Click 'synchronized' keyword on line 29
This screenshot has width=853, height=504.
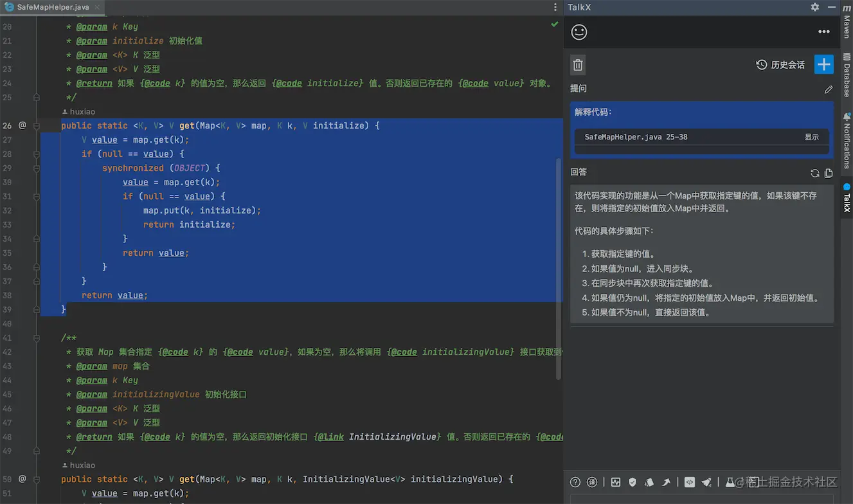click(133, 168)
